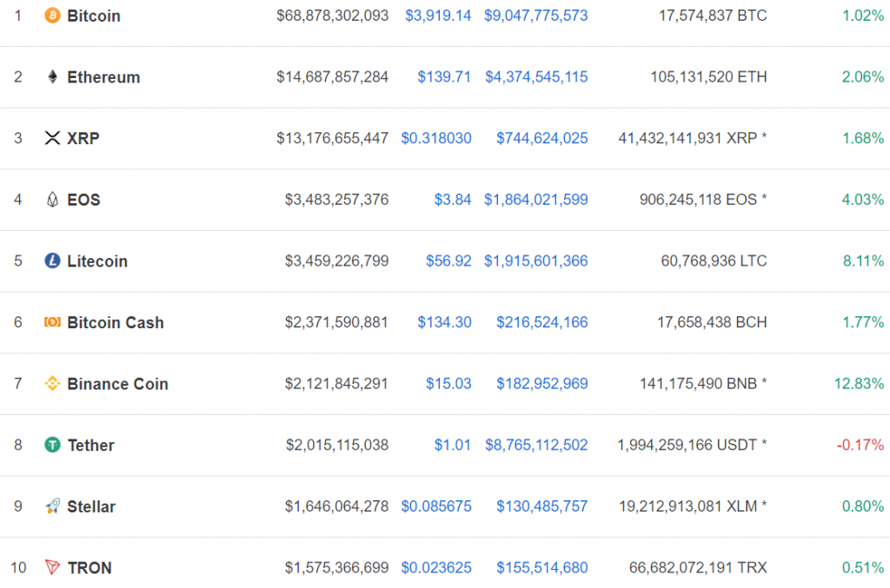Open the Litecoin name link
890x588 pixels.
97,261
